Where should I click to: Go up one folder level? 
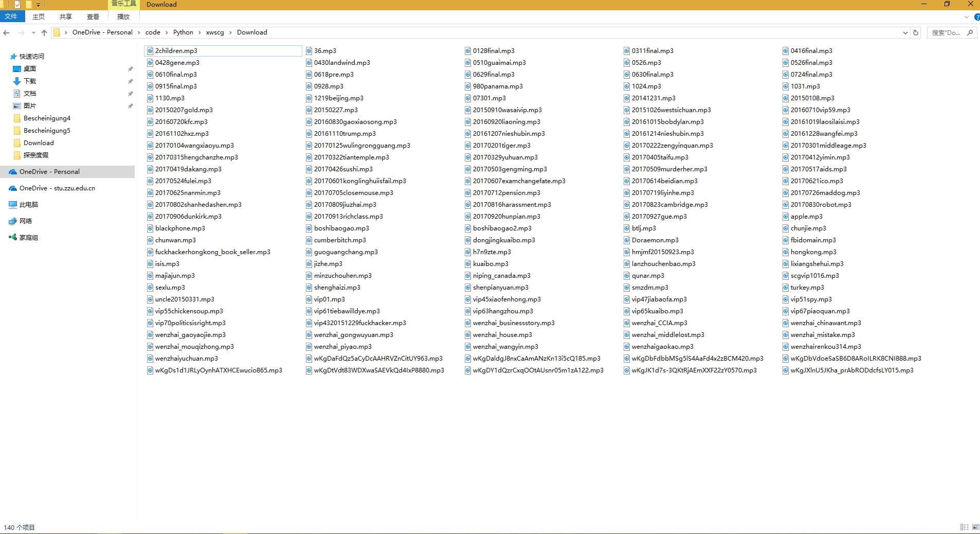click(x=44, y=32)
